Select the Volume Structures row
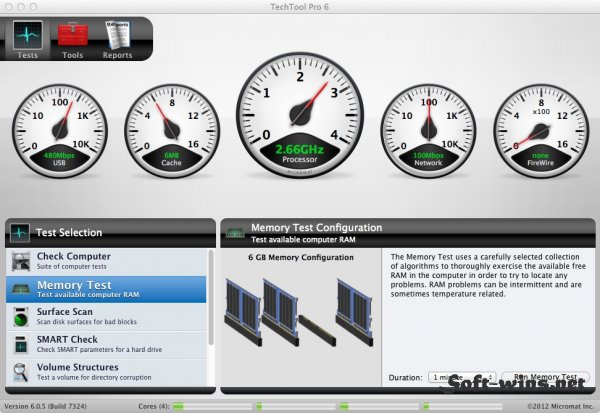 coord(106,372)
